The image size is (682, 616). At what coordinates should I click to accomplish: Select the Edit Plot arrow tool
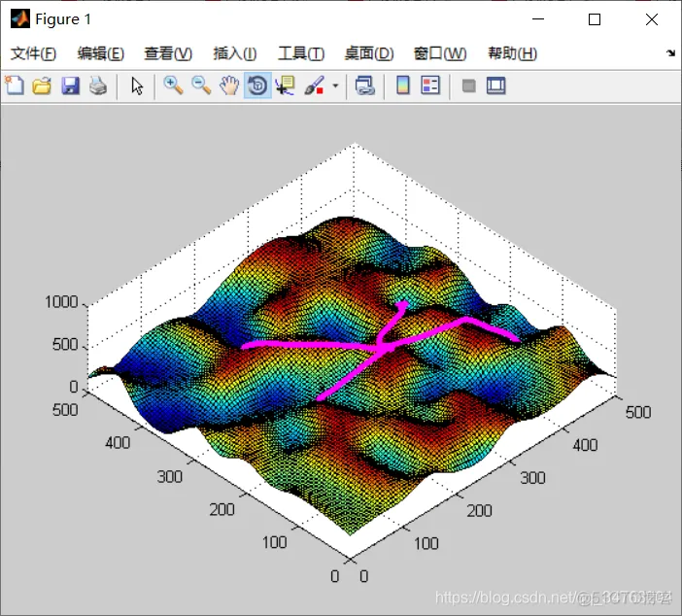[x=137, y=86]
